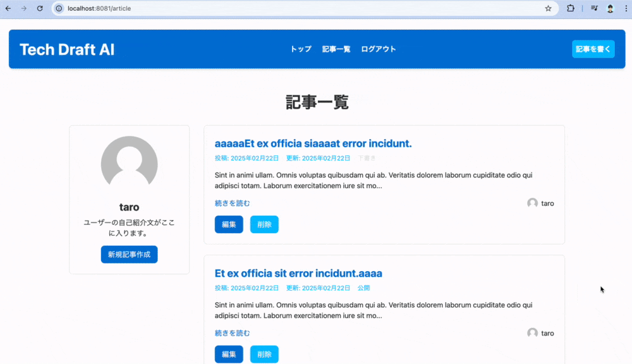Viewport: 632px width, 364px height.
Task: Click taro's small avatar on the first article
Action: click(x=532, y=203)
